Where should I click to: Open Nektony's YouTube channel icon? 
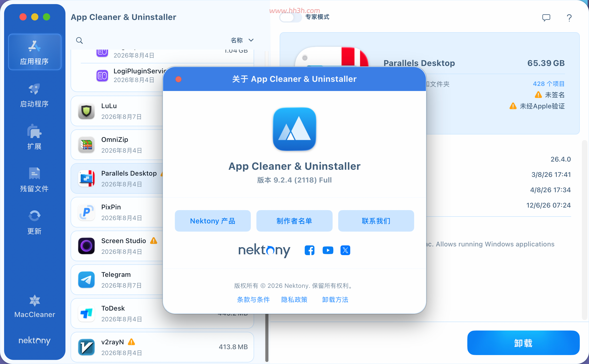[328, 250]
